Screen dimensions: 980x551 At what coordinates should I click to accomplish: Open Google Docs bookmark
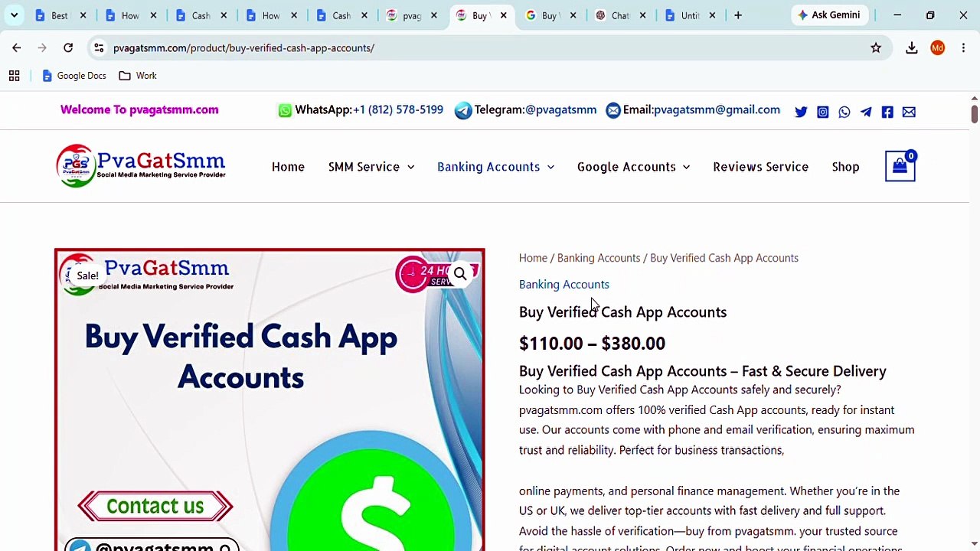pos(74,76)
